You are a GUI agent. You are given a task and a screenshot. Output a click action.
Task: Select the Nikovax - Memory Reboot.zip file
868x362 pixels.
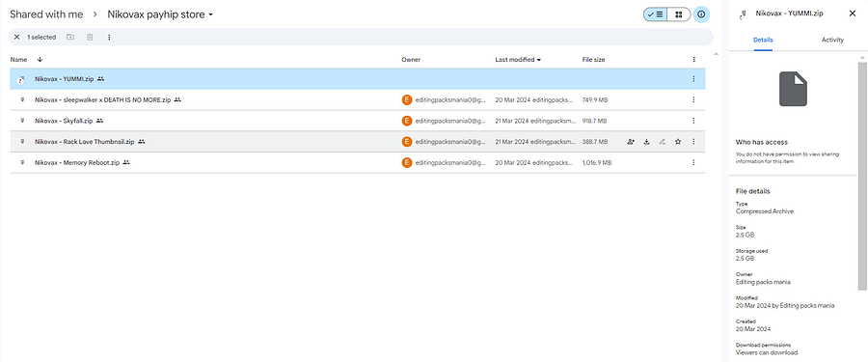pos(358,162)
